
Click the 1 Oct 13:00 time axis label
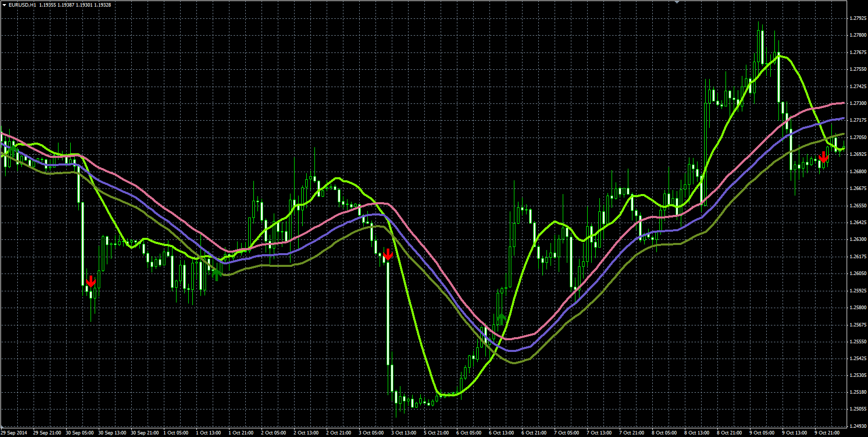[209, 433]
